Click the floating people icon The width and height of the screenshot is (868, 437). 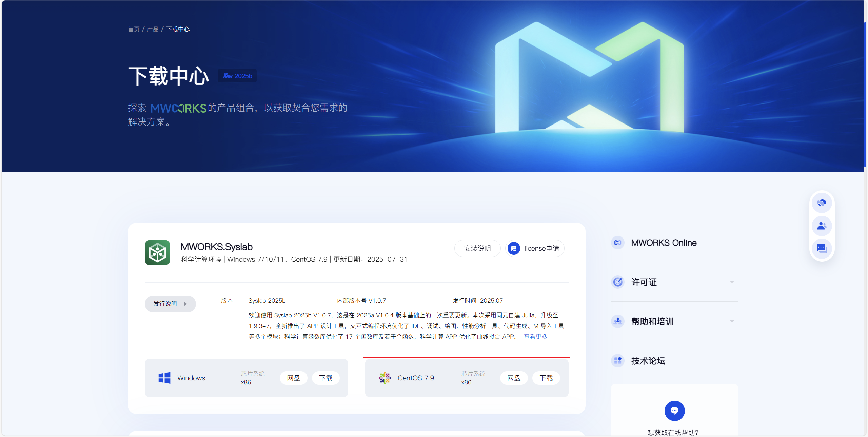pos(822,226)
